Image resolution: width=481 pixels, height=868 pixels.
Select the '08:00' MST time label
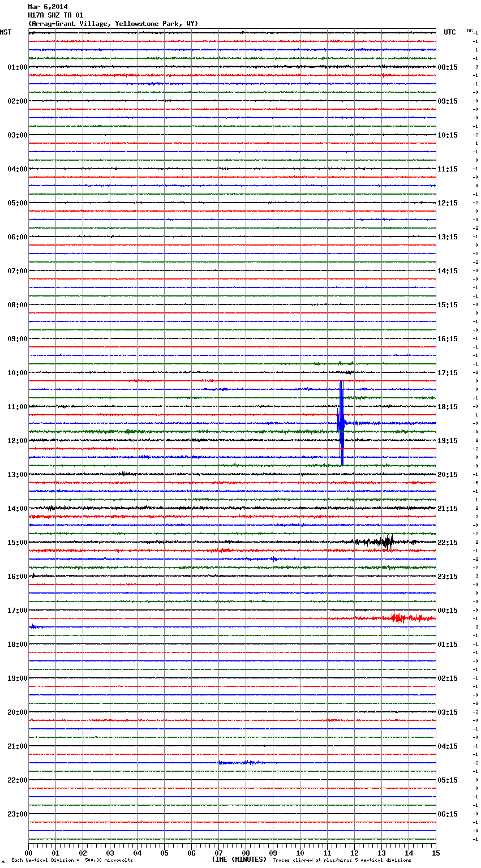[18, 305]
